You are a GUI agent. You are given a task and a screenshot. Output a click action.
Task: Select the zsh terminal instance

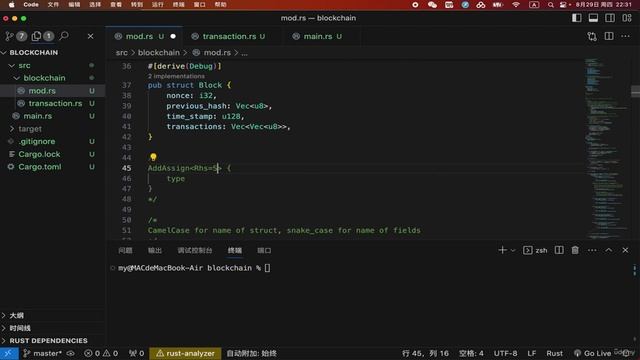535,250
